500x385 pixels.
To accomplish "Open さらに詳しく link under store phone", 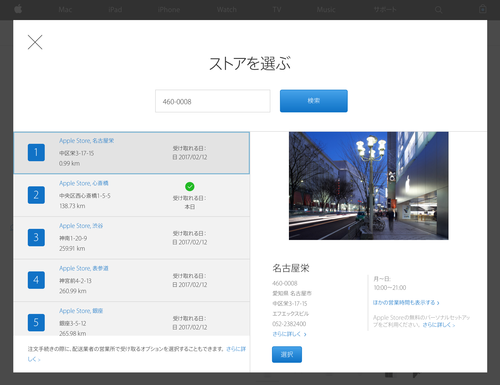I will (x=289, y=334).
